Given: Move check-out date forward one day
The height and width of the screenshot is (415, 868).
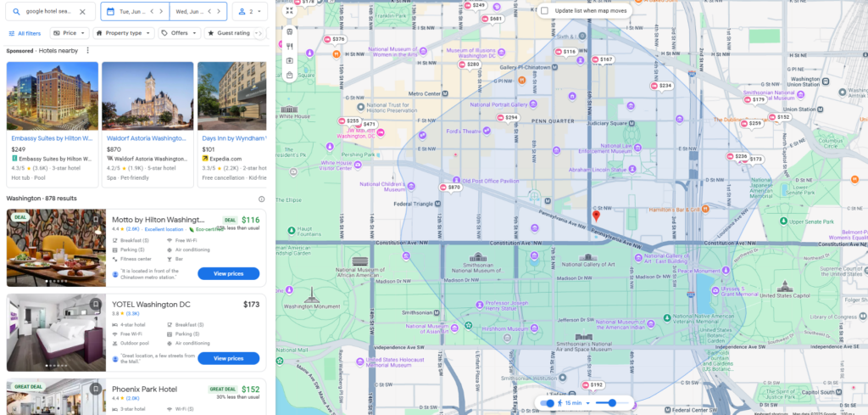Looking at the screenshot, I should coord(219,12).
